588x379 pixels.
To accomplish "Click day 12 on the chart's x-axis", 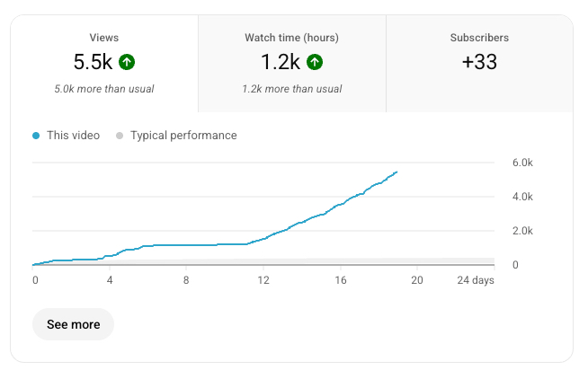I will (263, 280).
